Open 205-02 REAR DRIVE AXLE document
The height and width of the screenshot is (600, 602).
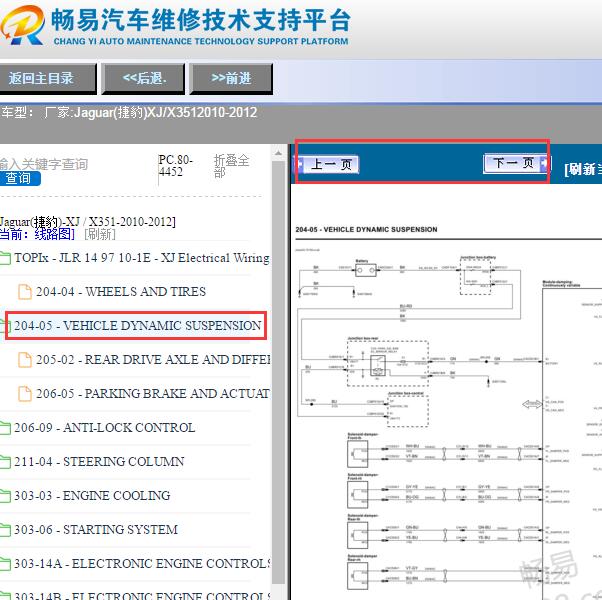[x=153, y=360]
